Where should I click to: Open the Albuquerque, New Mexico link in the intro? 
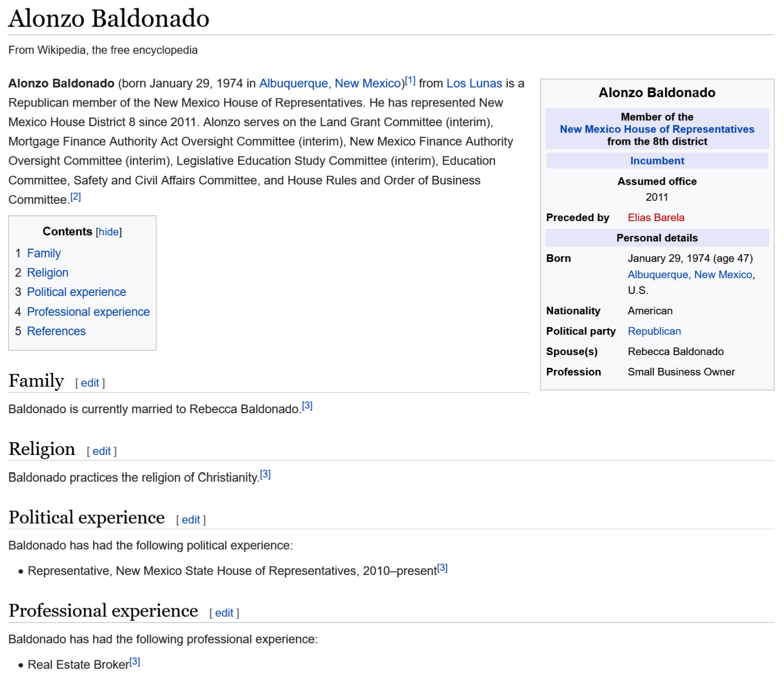pyautogui.click(x=330, y=84)
